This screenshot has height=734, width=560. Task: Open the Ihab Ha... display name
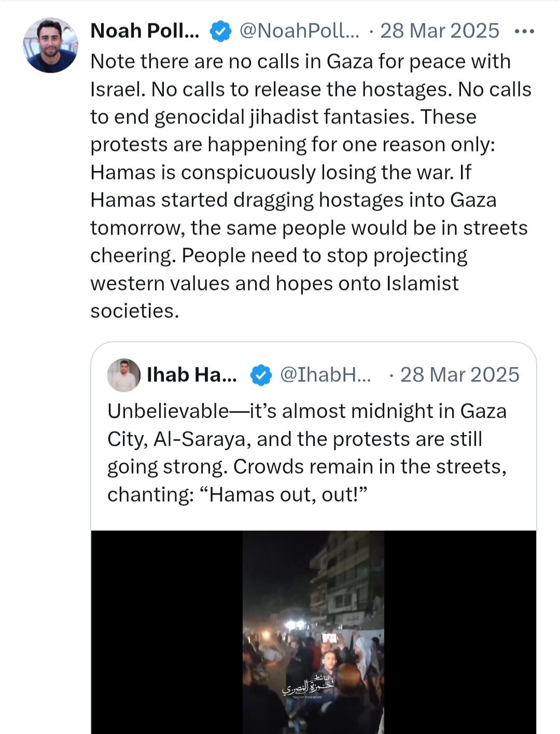coord(192,375)
